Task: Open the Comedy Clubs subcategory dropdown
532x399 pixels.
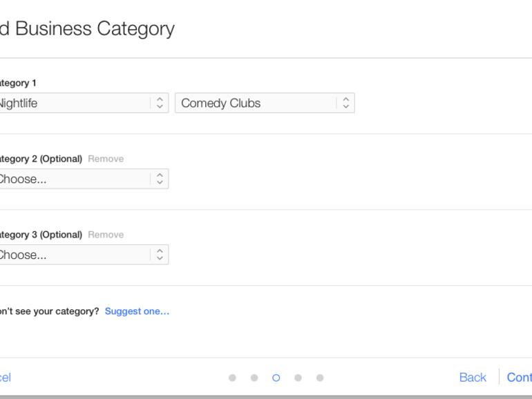Action: [256, 103]
